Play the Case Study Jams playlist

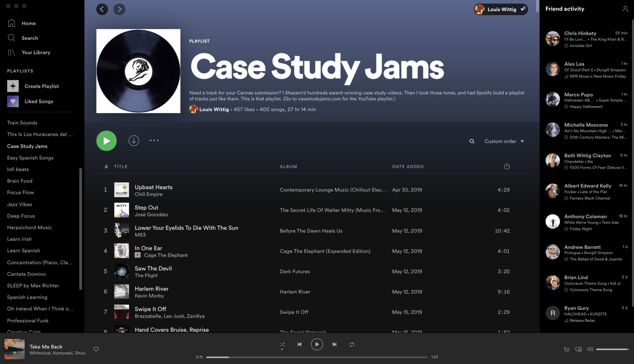click(x=107, y=141)
